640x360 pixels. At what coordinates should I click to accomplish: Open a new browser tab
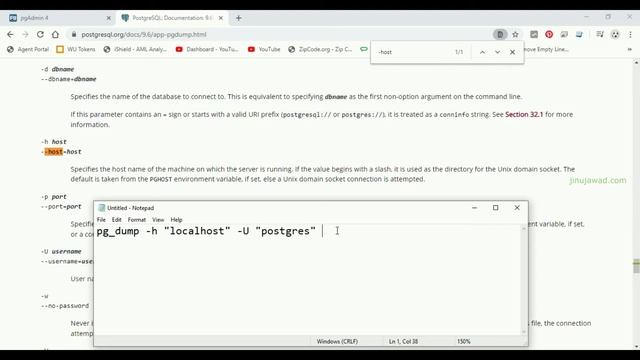[239, 18]
